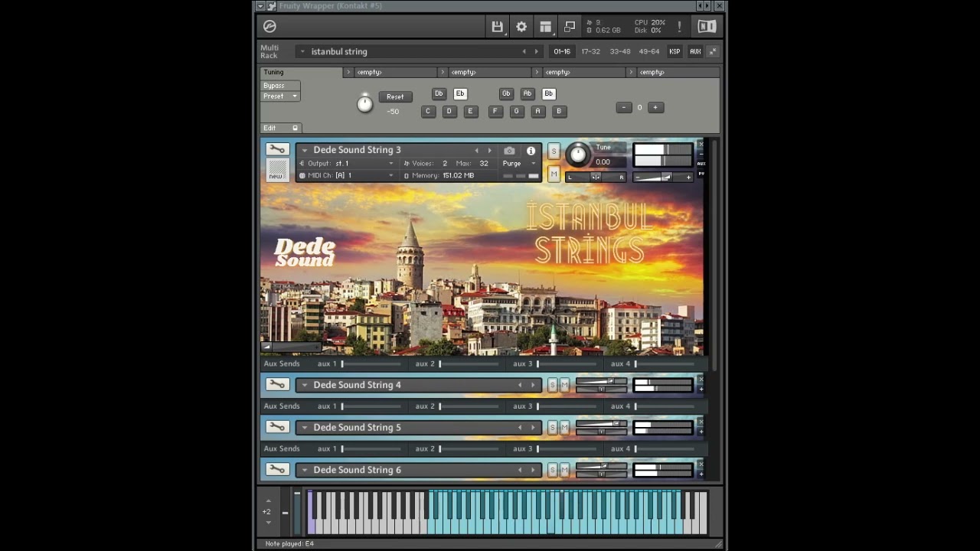Toggle the KSP script editor button
This screenshot has width=980, height=551.
pyautogui.click(x=675, y=51)
